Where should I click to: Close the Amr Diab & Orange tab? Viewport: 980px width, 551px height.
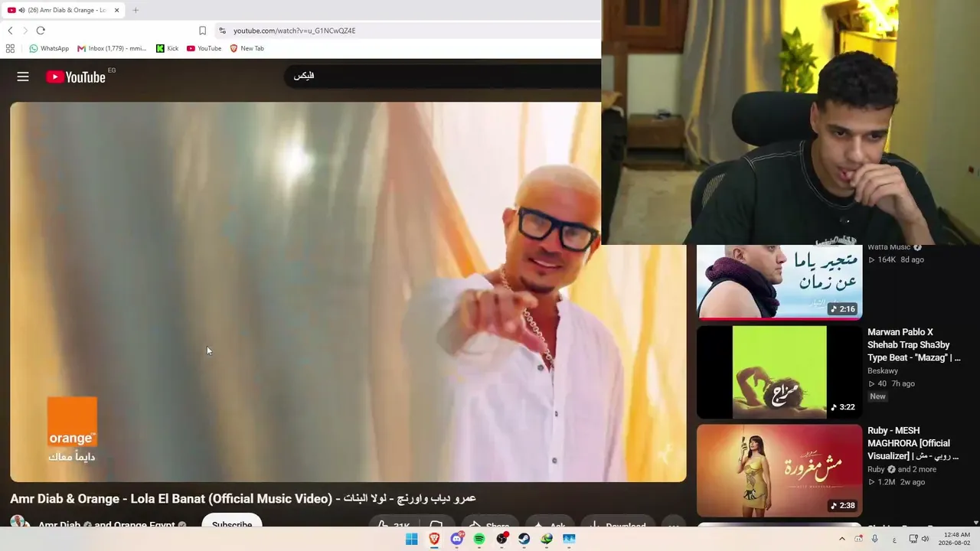pos(116,10)
